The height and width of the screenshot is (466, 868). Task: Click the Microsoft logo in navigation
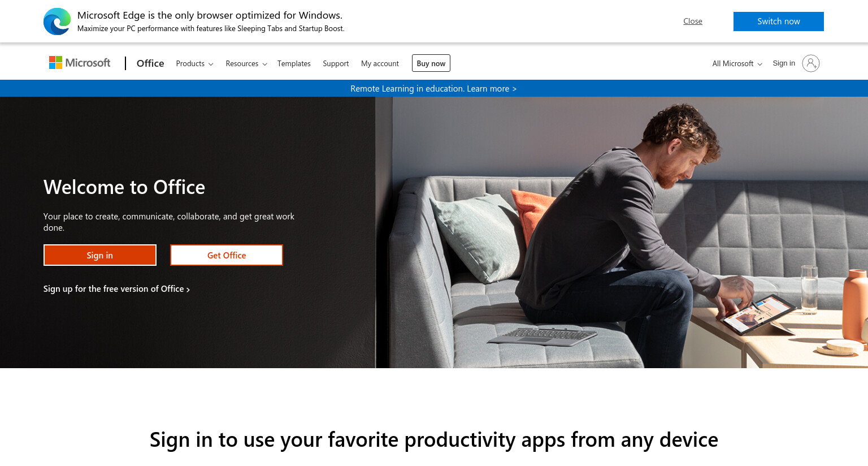80,63
